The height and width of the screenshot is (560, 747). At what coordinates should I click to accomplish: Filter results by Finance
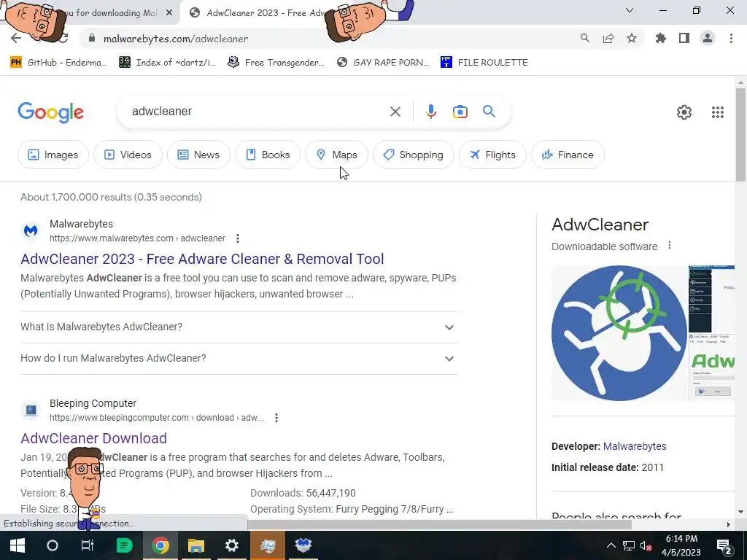tap(568, 155)
